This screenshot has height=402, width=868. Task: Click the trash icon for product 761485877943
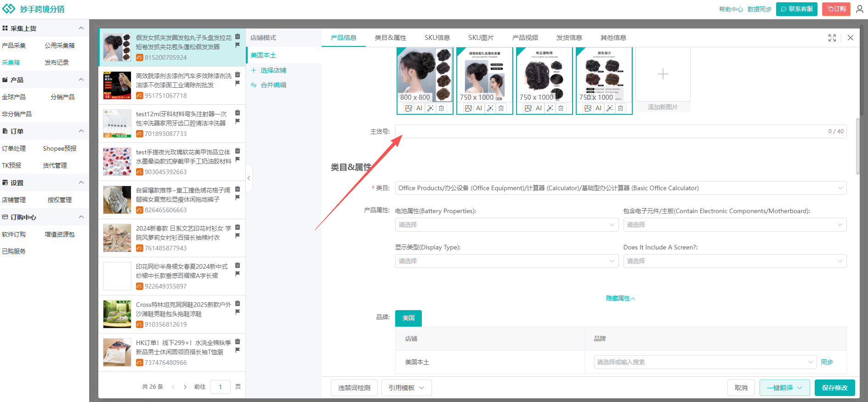[x=238, y=227]
